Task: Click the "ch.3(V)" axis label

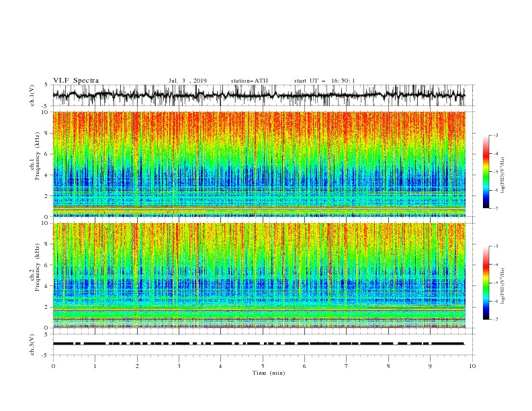Action: (32, 345)
